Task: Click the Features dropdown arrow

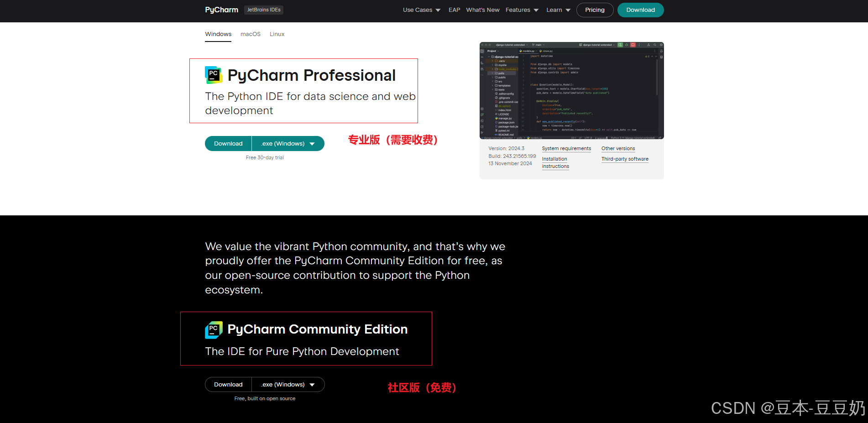Action: tap(536, 10)
